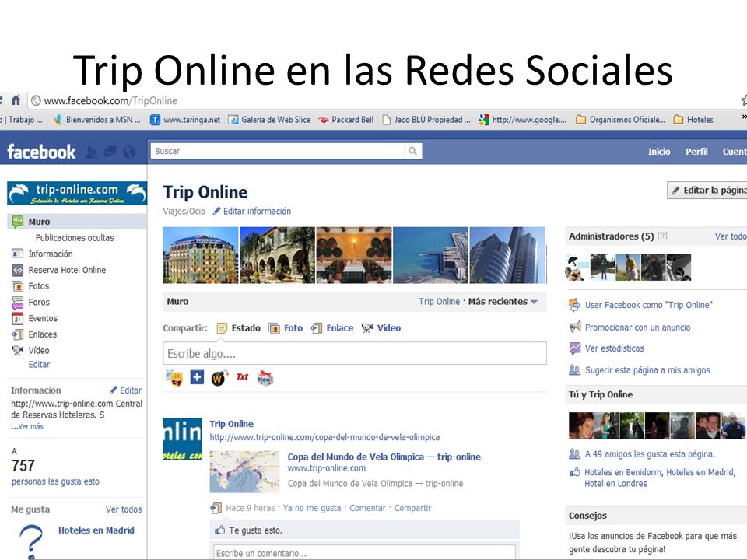Click the Información sidebar icon
The width and height of the screenshot is (747, 560).
coord(18,254)
